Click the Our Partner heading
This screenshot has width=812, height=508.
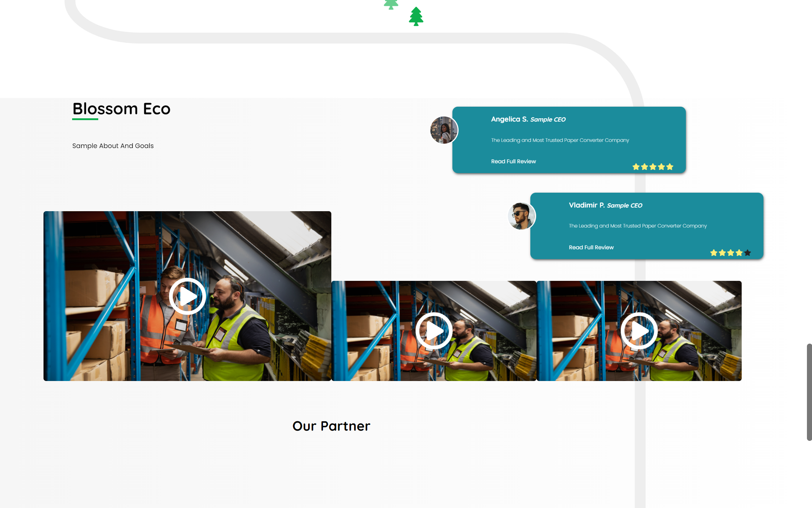coord(331,426)
